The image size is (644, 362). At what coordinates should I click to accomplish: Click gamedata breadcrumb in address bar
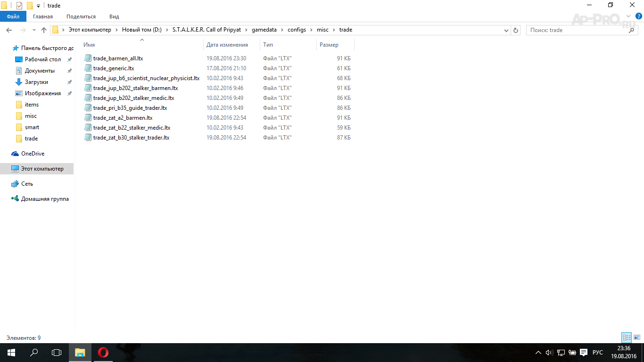pos(264,30)
